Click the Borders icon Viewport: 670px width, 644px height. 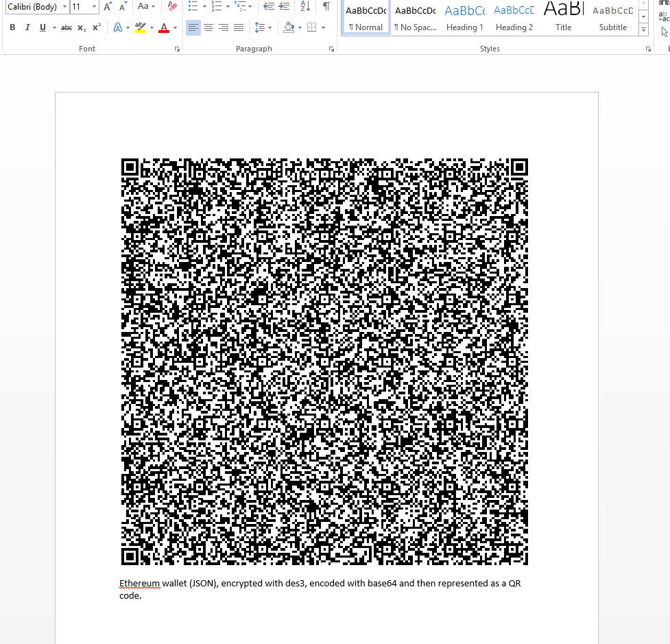(312, 28)
